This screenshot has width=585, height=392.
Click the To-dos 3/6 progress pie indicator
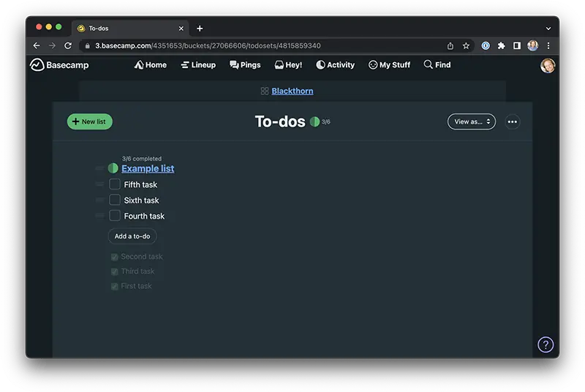pos(314,121)
